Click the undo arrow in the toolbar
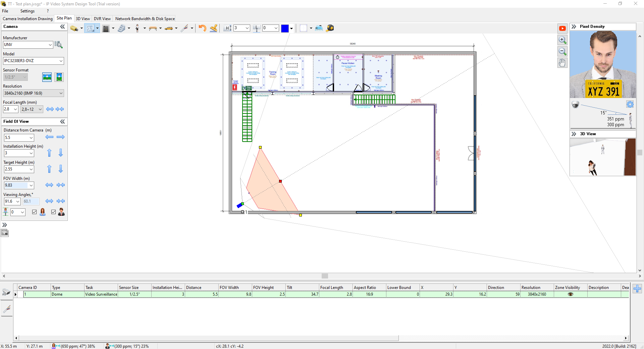The height and width of the screenshot is (349, 644). click(x=202, y=28)
